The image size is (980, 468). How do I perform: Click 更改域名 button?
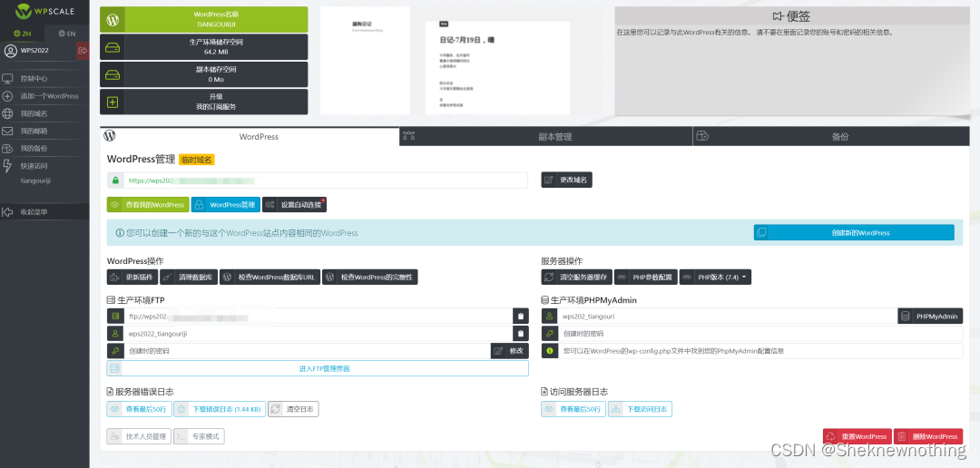tap(566, 180)
